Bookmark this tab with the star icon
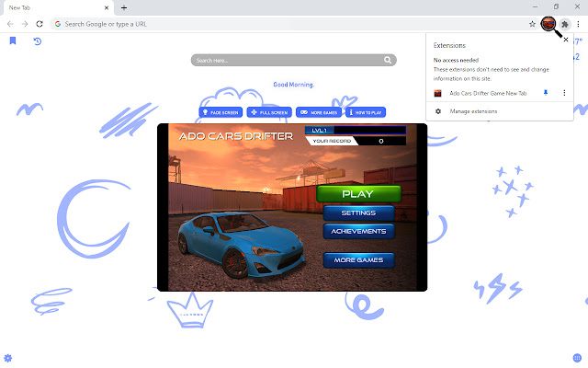 (532, 24)
